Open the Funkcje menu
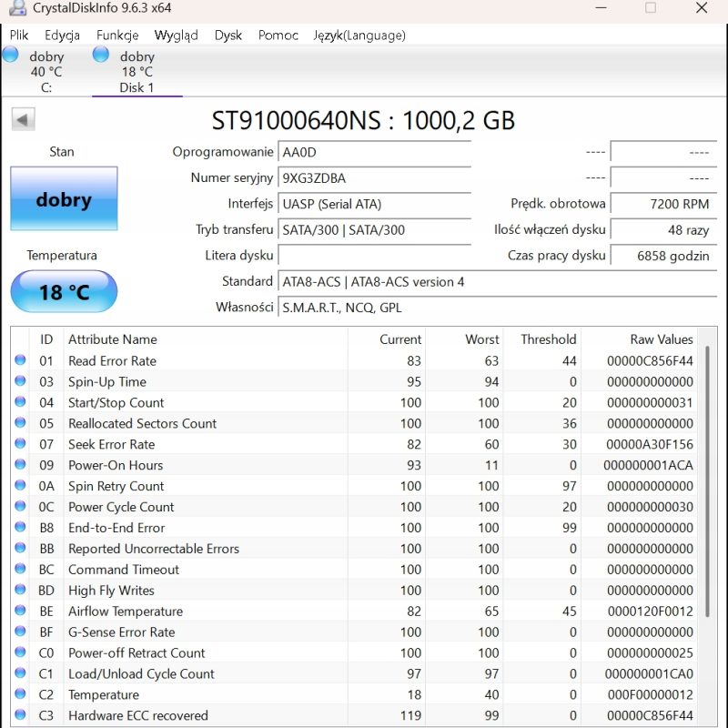Viewport: 728px width, 728px height. point(117,35)
